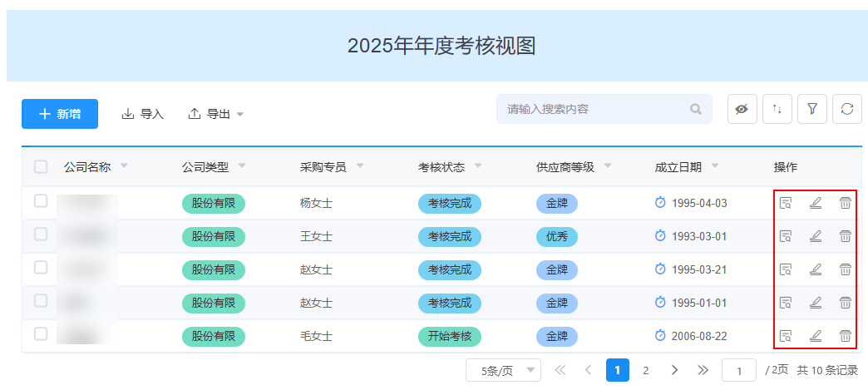Click the magnifier search icon
The image size is (868, 390).
(x=696, y=109)
